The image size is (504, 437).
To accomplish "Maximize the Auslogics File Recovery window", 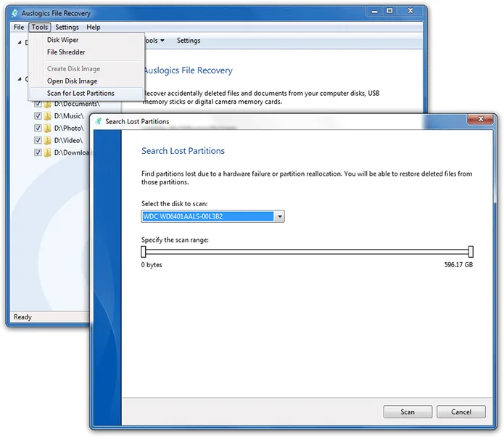I will pos(389,11).
